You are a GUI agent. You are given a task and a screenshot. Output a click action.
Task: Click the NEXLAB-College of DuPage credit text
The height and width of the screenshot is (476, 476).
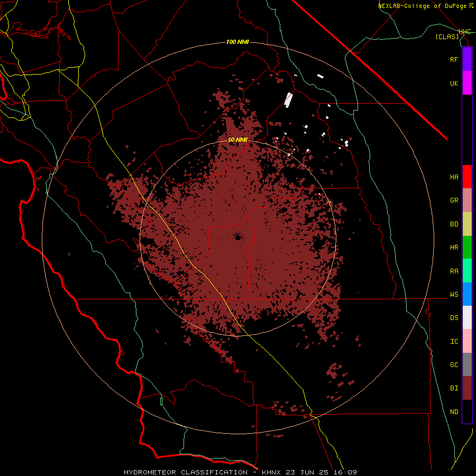425,6
